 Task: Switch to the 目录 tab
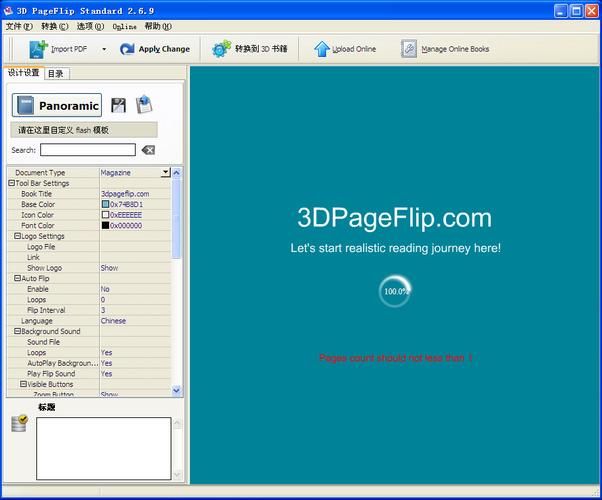55,73
